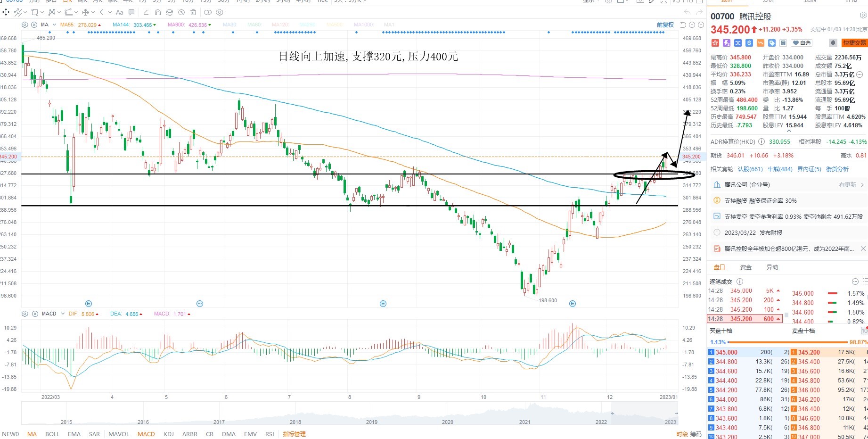Screen dimensions: 868x439
Task: Toggle the overlapping circles drawing mode
Action: pyautogui.click(x=207, y=12)
